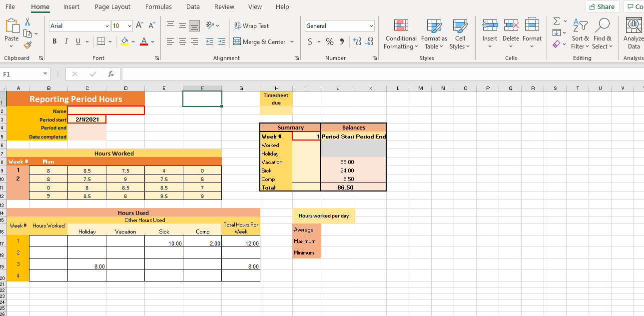The height and width of the screenshot is (316, 644).
Task: Click Decrease Indent icon
Action: click(x=210, y=41)
